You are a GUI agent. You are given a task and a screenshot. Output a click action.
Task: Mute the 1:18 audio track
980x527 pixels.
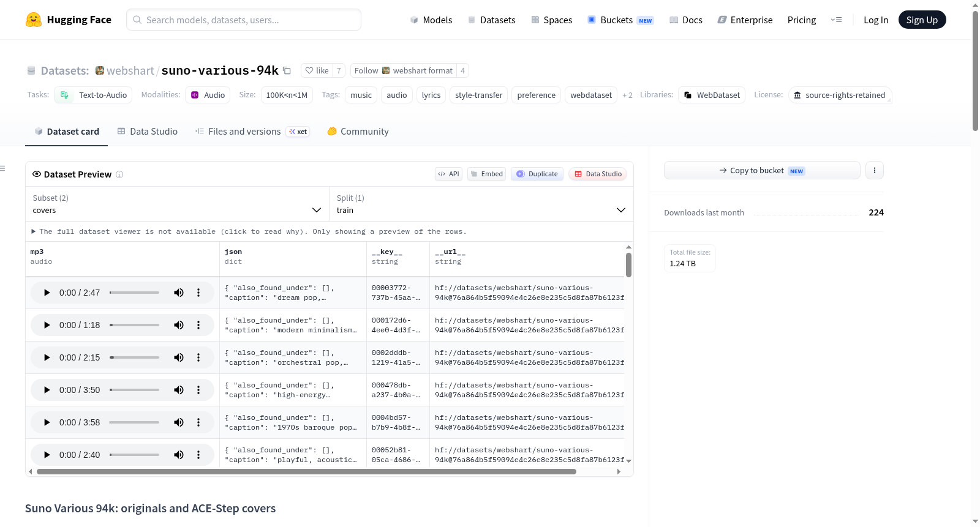pos(179,325)
